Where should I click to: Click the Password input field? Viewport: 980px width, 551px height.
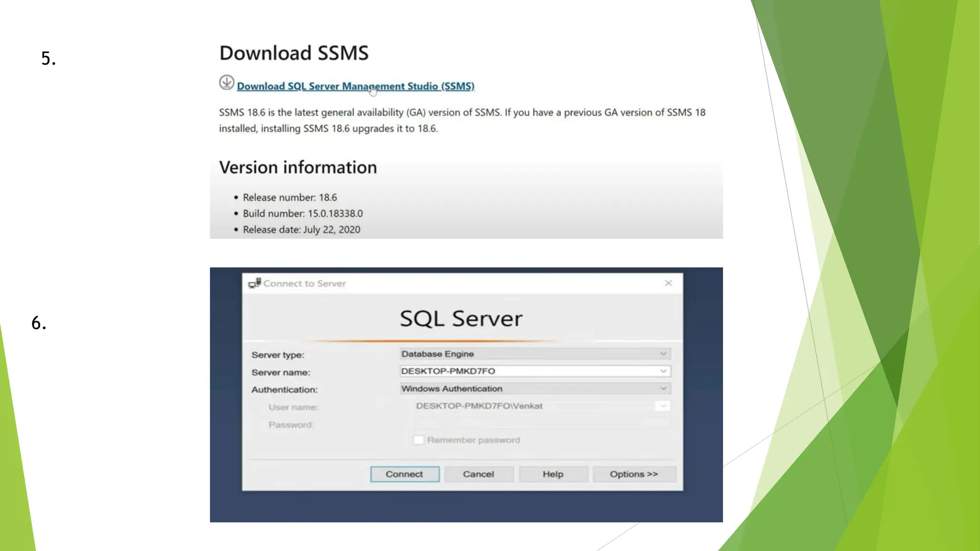542,424
